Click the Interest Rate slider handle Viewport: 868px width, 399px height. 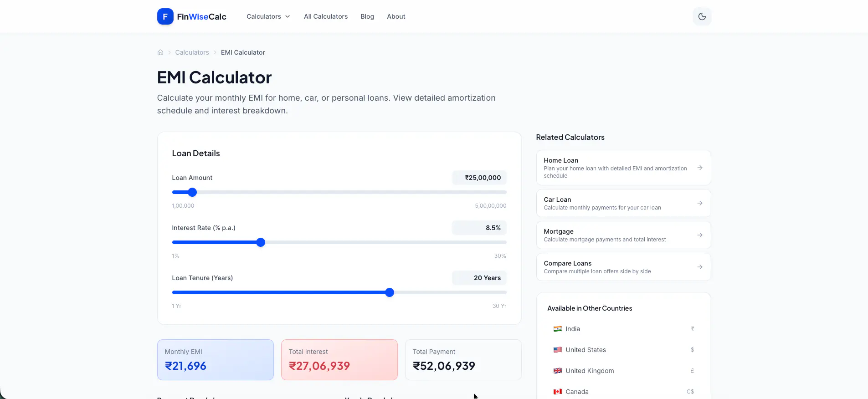point(261,242)
